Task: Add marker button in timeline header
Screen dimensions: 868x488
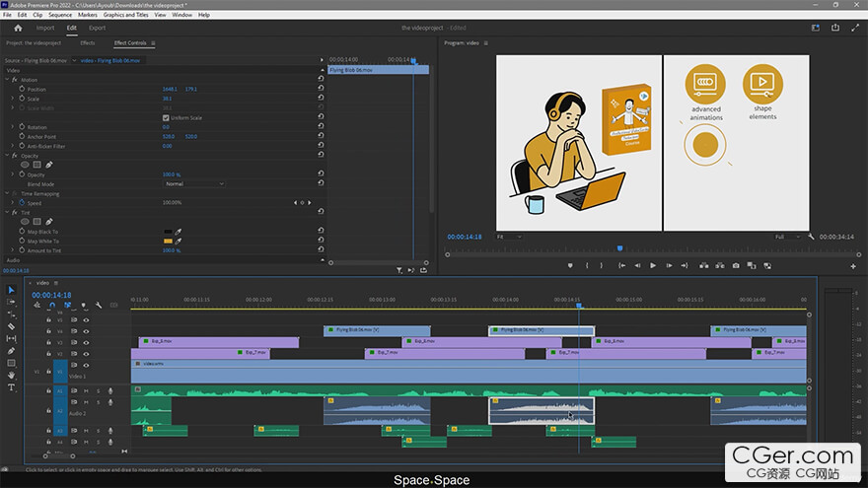Action: click(x=84, y=305)
